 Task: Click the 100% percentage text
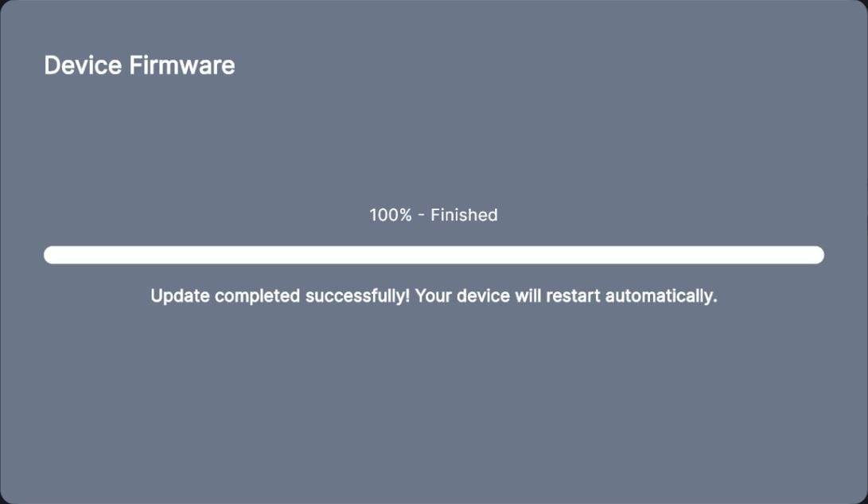[x=391, y=215]
